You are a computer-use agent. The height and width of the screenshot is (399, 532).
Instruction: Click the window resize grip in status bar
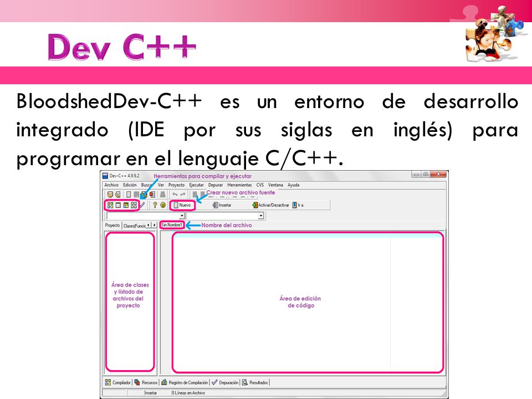(443, 393)
